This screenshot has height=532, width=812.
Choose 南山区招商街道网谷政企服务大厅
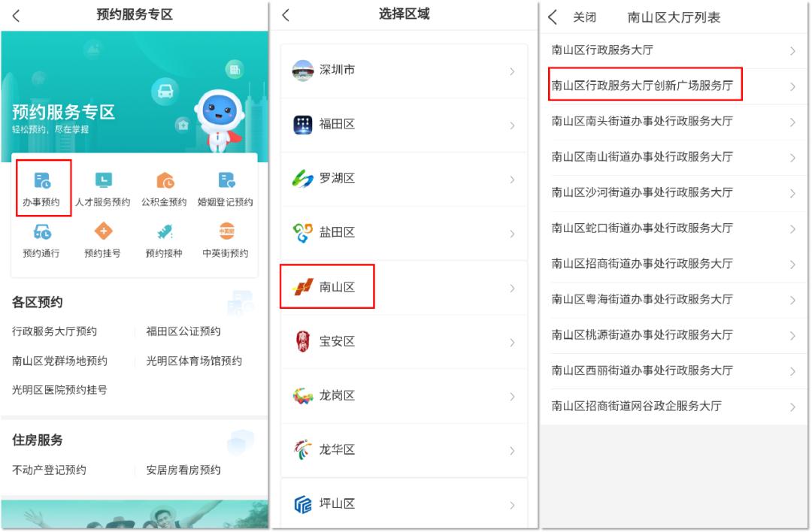pos(674,406)
